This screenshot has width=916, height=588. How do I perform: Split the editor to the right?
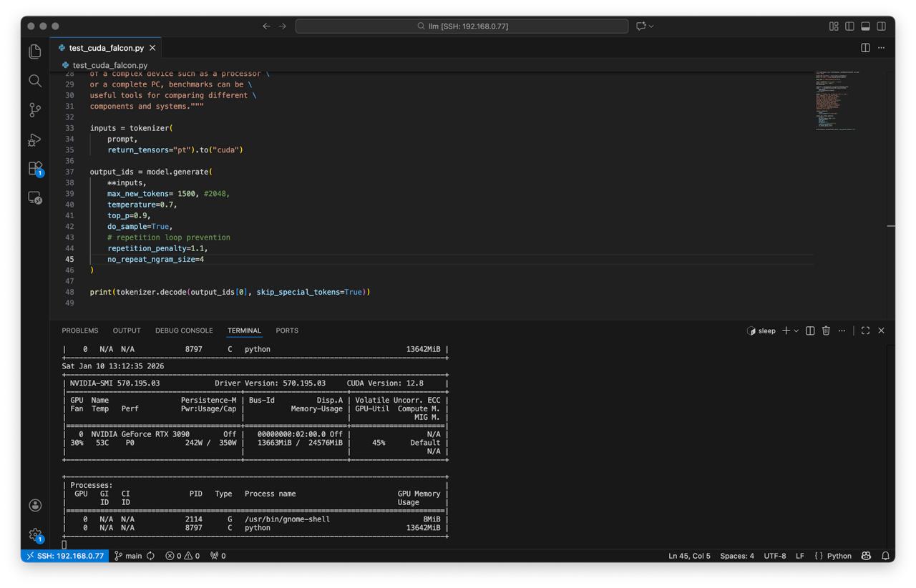[x=865, y=48]
